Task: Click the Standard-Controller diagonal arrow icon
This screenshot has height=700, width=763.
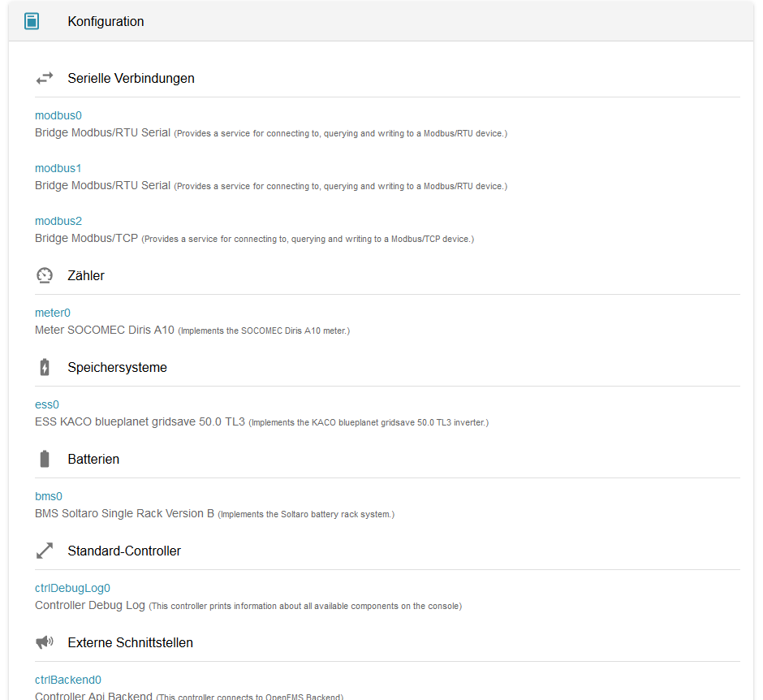Action: click(x=45, y=551)
